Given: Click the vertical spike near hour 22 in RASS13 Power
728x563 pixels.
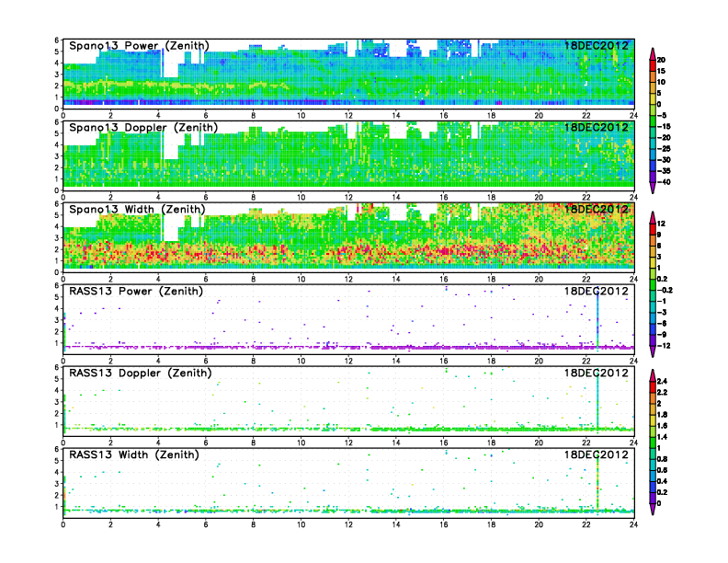Looking at the screenshot, I should pyautogui.click(x=597, y=317).
